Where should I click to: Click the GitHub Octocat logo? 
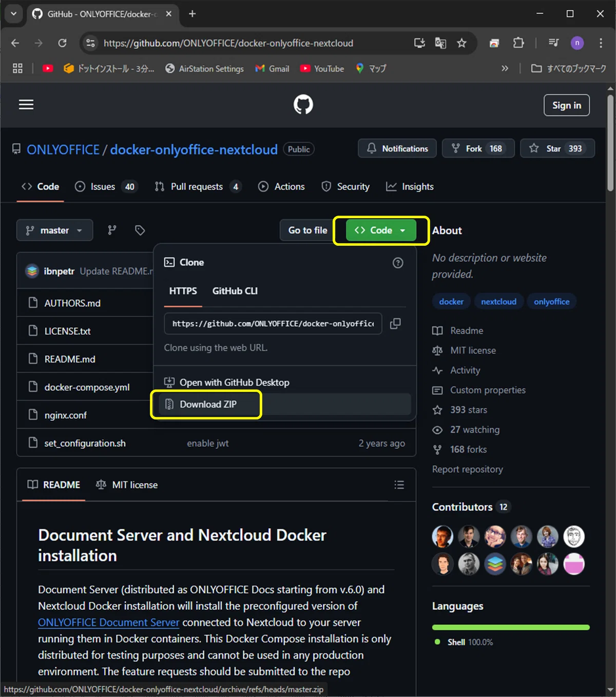point(303,105)
